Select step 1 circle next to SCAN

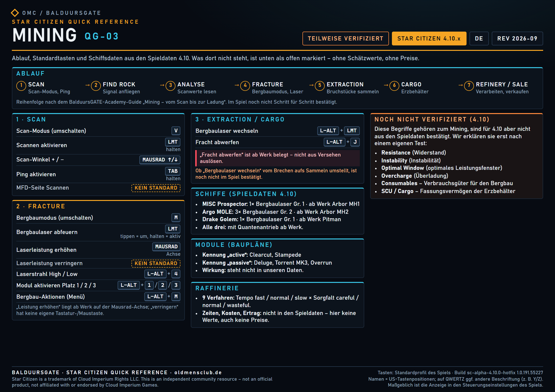pyautogui.click(x=21, y=86)
